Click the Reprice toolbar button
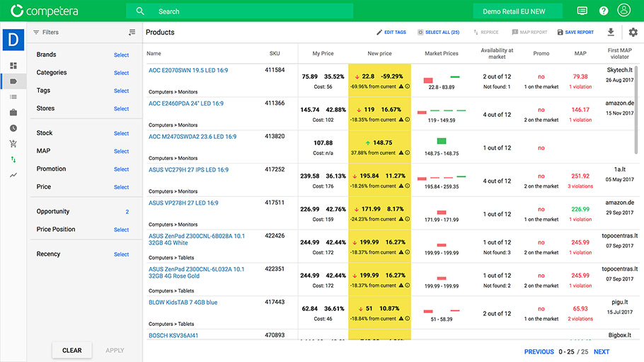Screen dimensions: 644x362 pyautogui.click(x=486, y=32)
